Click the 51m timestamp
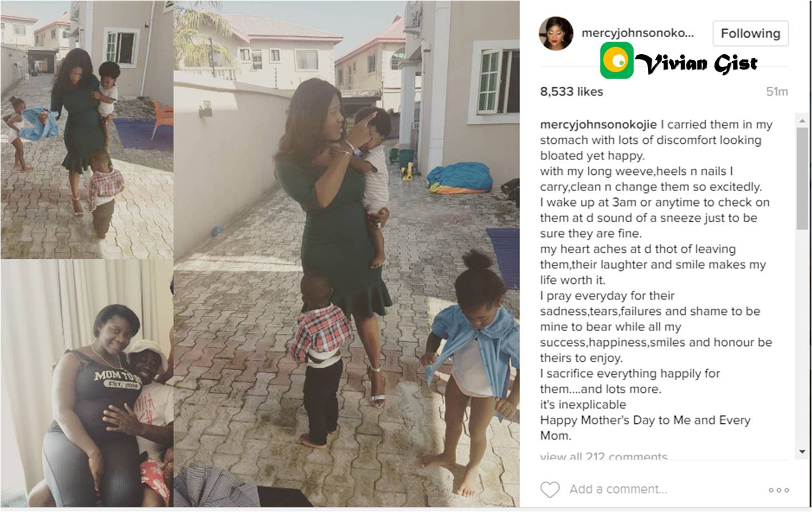The image size is (812, 512). 777,92
